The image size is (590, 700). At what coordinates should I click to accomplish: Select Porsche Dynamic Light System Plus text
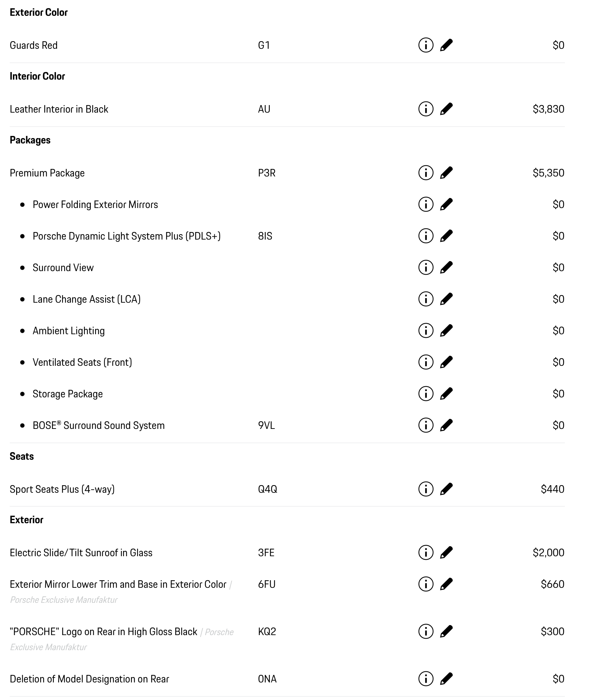(126, 236)
